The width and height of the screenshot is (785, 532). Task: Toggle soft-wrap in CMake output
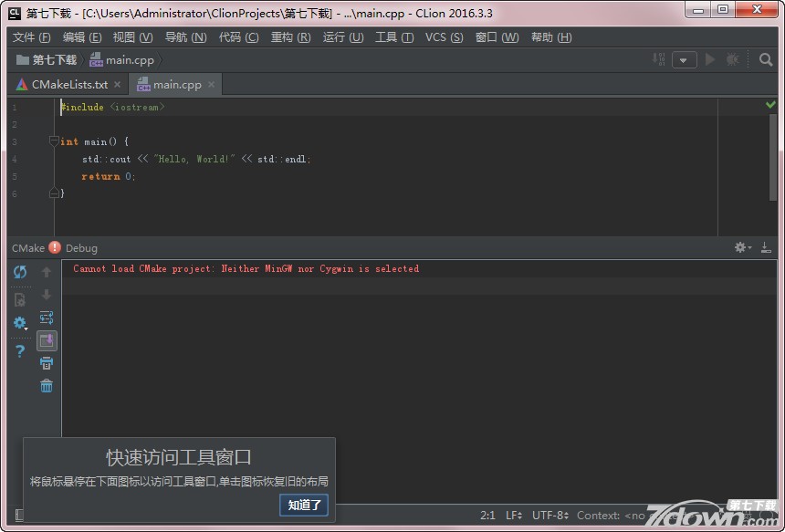47,318
